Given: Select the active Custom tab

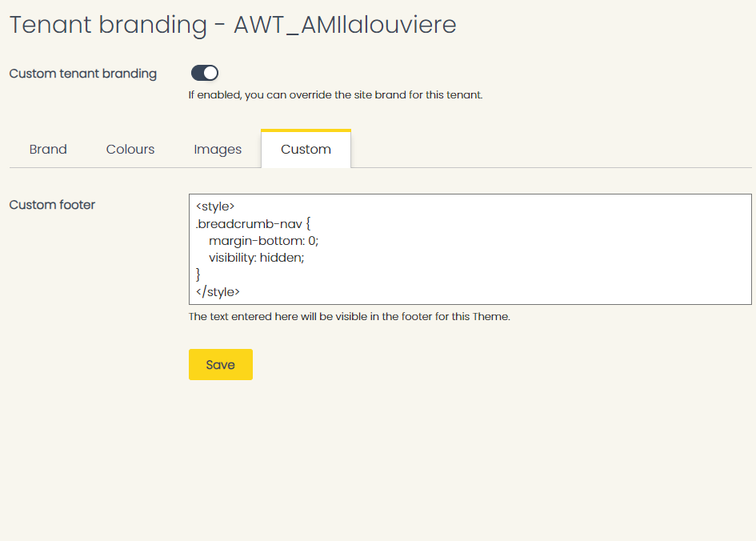Looking at the screenshot, I should [306, 149].
